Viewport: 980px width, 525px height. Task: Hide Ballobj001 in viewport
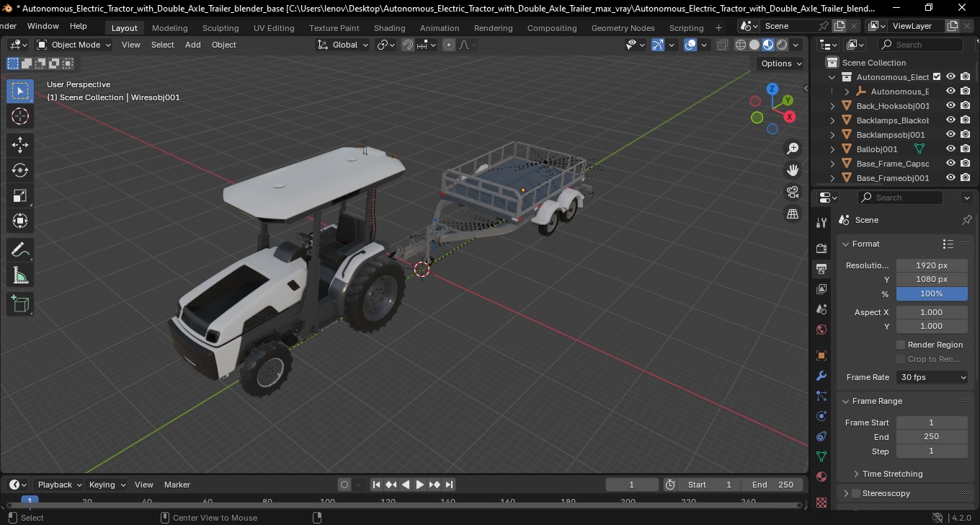coord(950,149)
